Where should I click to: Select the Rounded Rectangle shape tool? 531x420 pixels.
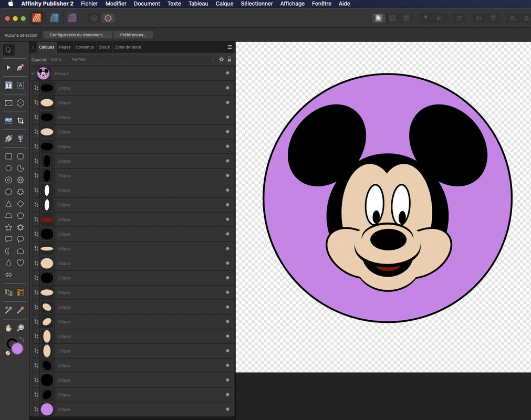tap(20, 156)
